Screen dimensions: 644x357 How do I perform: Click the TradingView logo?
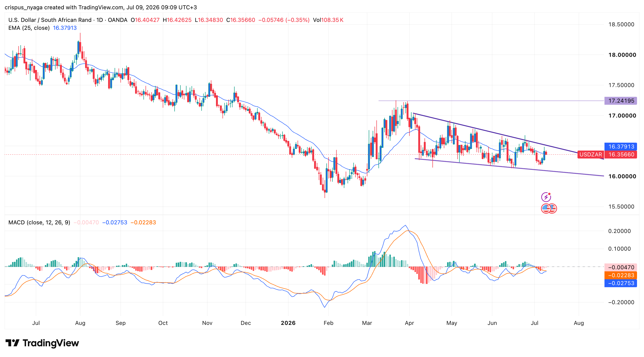(42, 343)
